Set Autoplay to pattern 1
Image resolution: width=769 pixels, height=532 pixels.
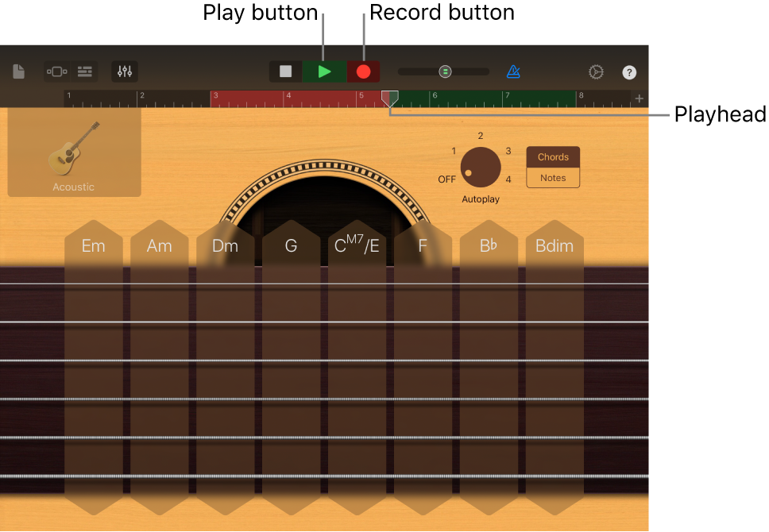click(x=453, y=151)
